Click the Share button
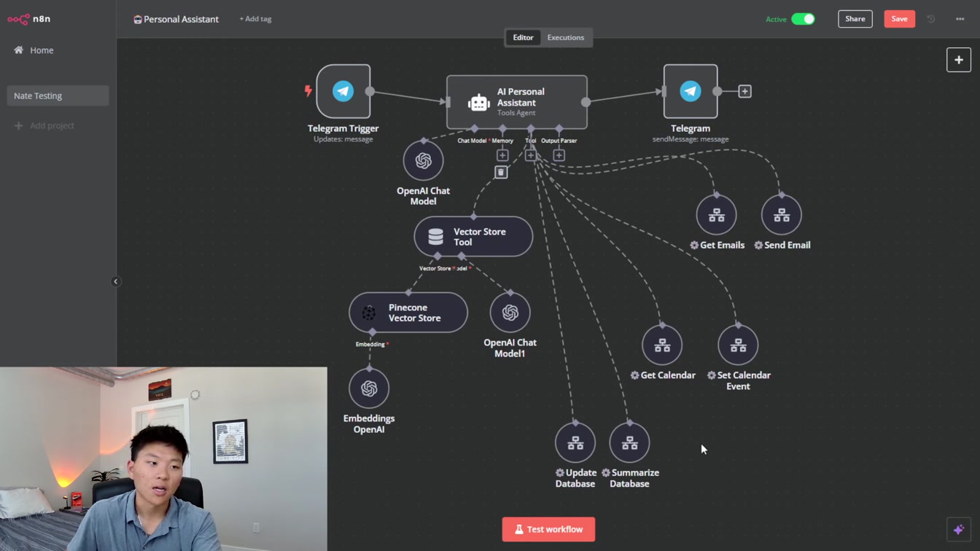980x551 pixels. 855,19
